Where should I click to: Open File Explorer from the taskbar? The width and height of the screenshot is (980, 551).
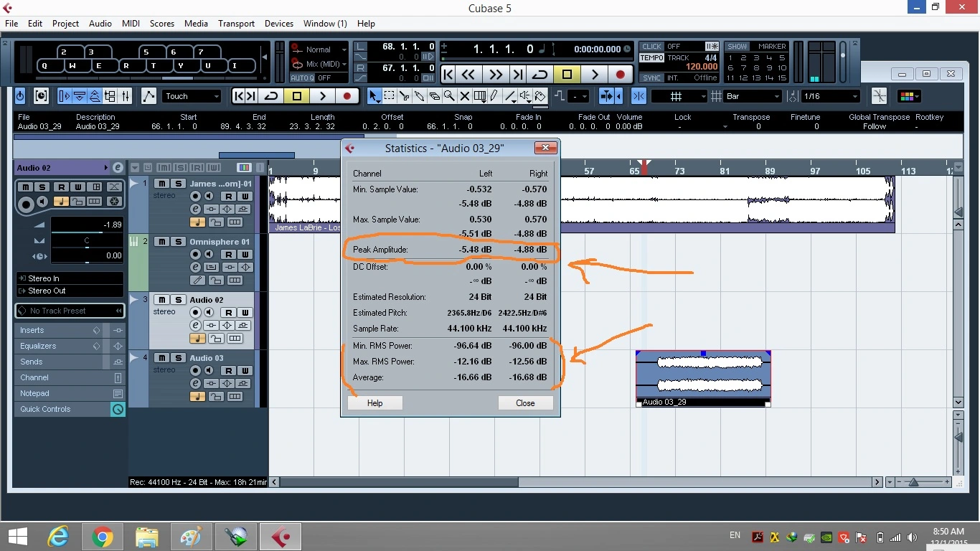[x=146, y=536]
